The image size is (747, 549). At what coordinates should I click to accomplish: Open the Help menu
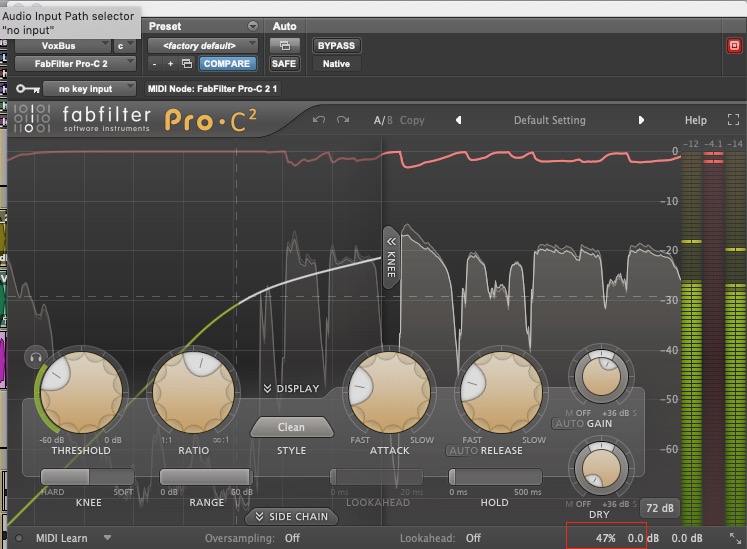click(x=696, y=120)
